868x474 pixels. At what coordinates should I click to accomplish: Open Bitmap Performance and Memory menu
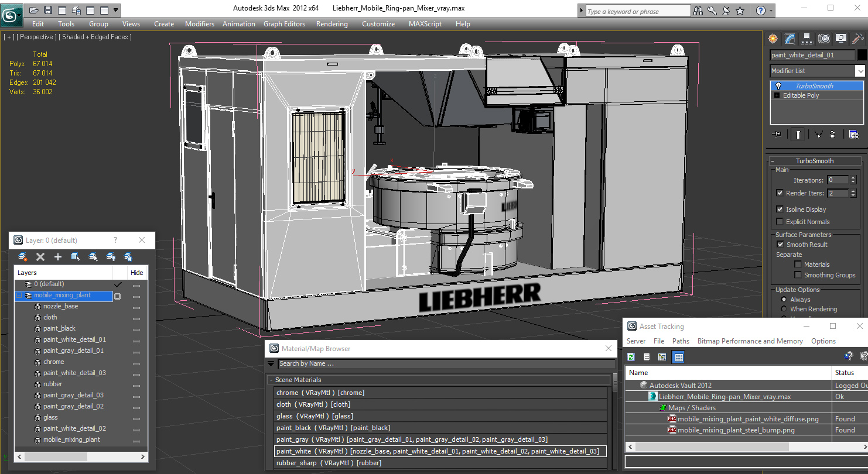coord(750,341)
